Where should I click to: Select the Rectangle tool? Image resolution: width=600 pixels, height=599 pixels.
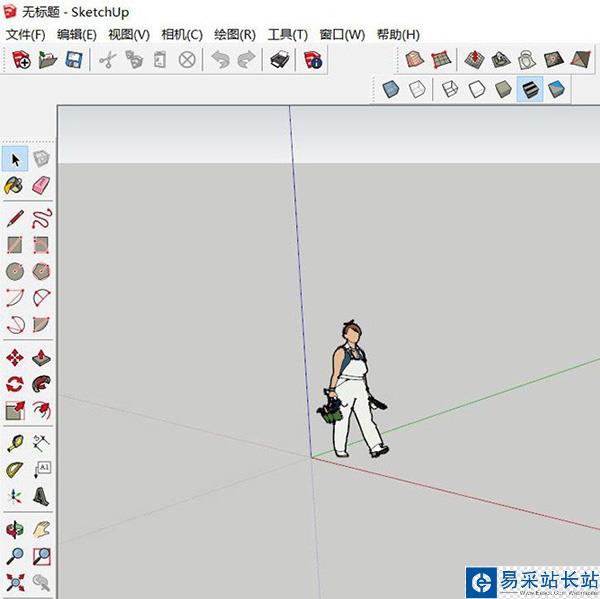click(15, 245)
